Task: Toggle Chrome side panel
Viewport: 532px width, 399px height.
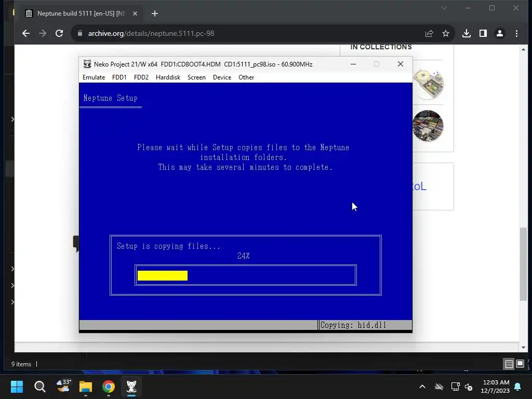Action: (483, 33)
